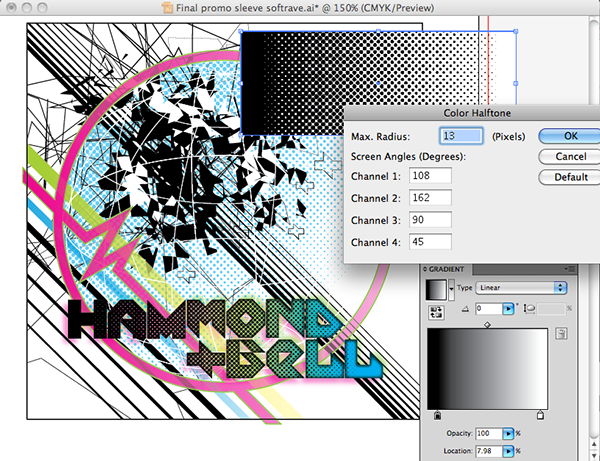This screenshot has height=461, width=600.
Task: Edit Channel 3 angle value 90
Action: (x=430, y=220)
